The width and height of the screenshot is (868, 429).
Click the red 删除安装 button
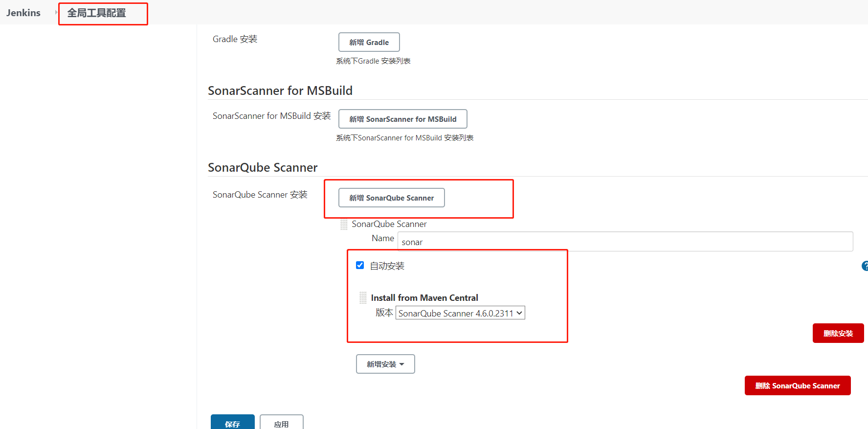point(838,333)
